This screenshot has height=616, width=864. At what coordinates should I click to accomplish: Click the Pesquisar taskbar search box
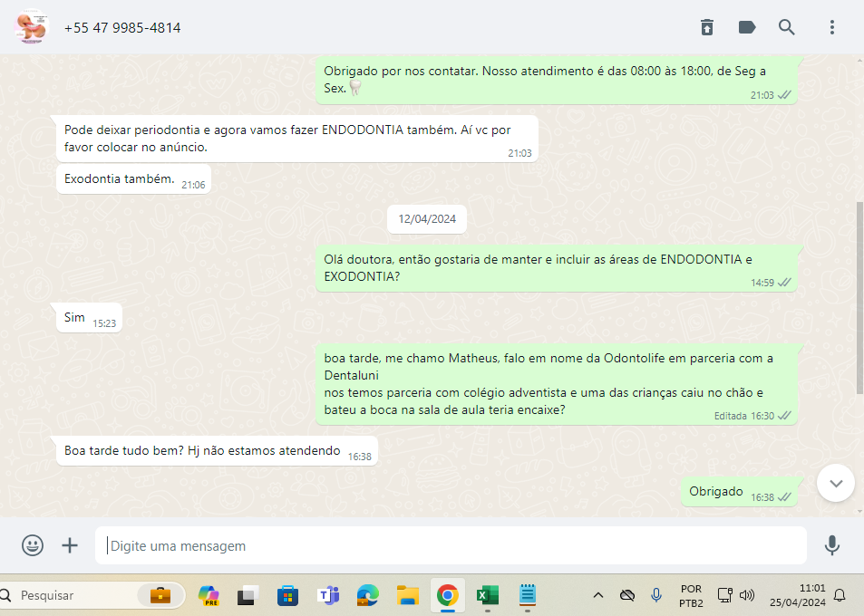click(73, 595)
